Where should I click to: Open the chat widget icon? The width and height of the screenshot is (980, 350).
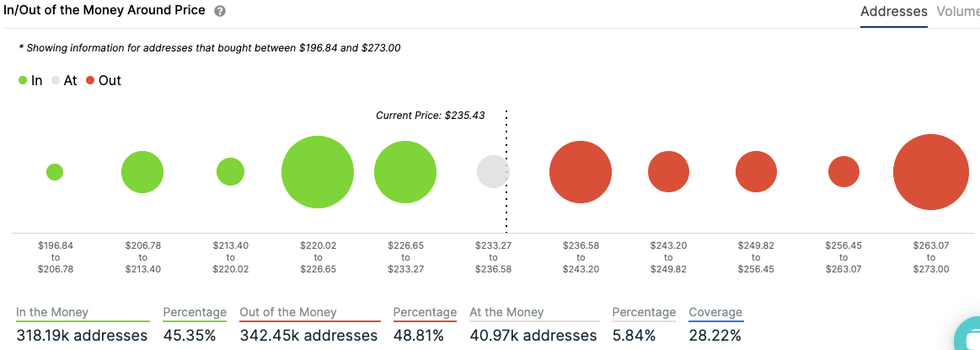point(968,336)
